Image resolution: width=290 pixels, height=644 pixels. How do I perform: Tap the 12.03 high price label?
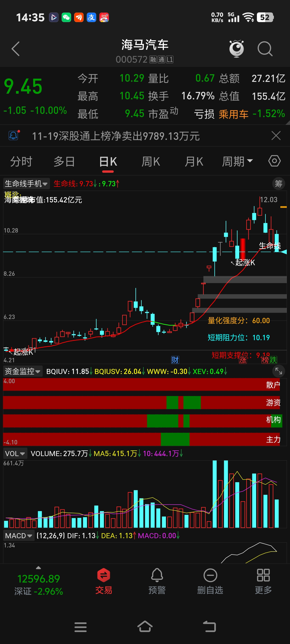coord(269,199)
